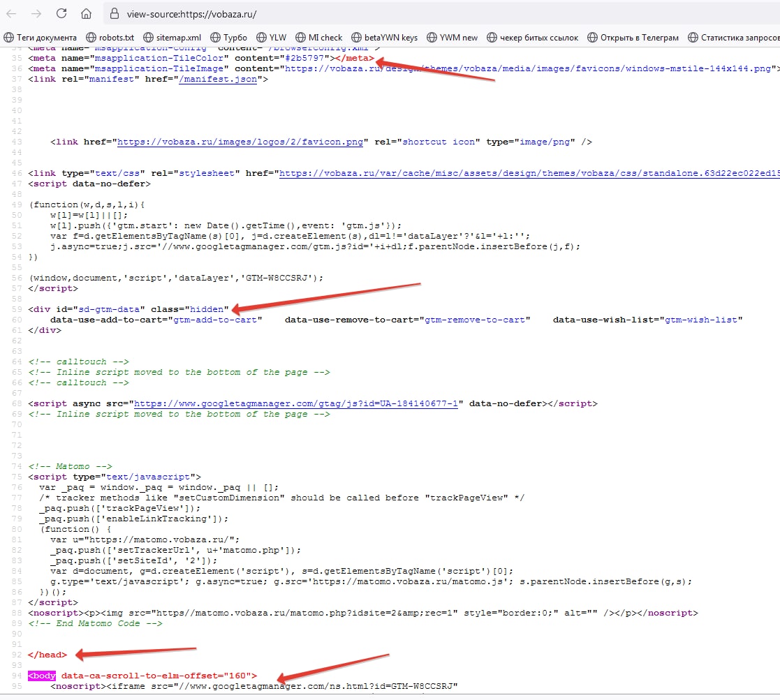
Task: Open the 'Теги документа' bookmark
Action: pos(41,38)
